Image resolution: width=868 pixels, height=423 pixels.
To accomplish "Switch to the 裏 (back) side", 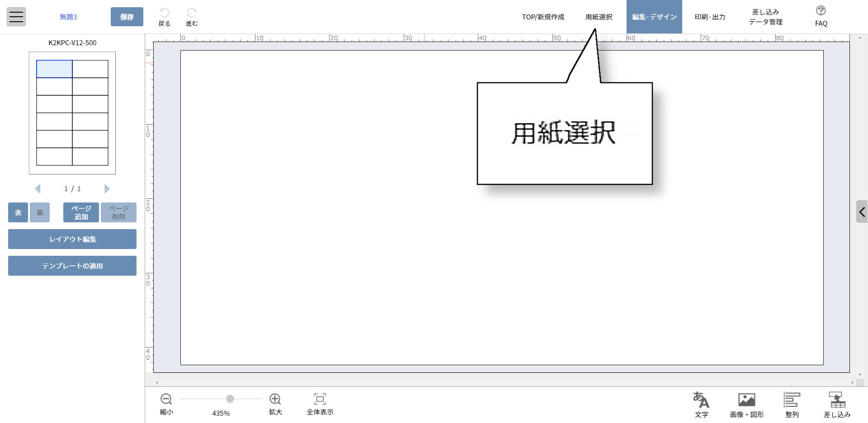I will [39, 212].
